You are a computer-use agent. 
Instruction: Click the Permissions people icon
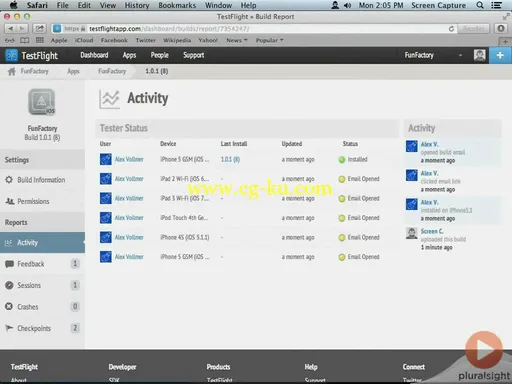(x=9, y=201)
